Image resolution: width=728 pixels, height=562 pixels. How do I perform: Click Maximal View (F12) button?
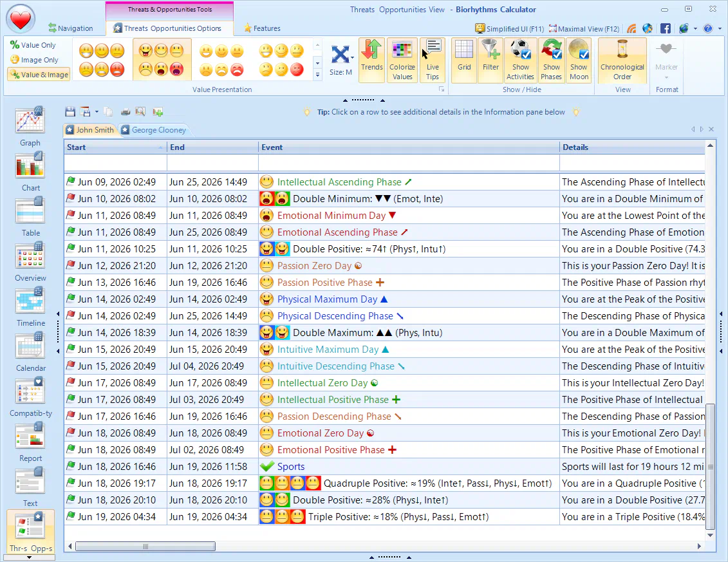584,29
